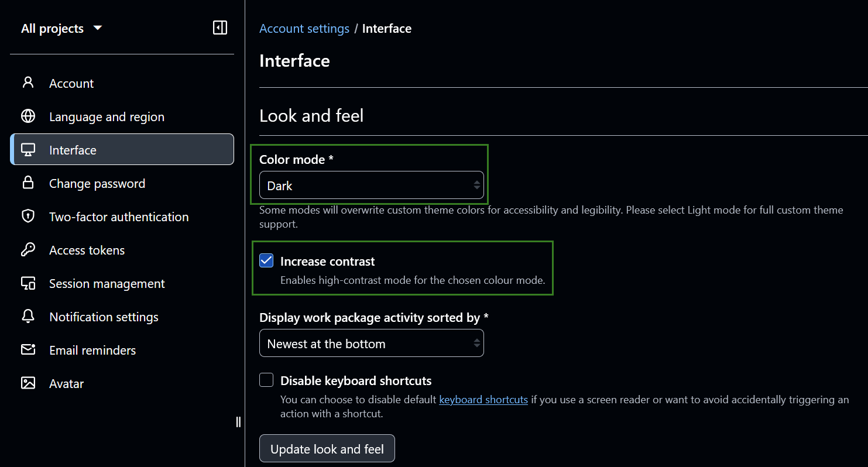Click the Language and region globe icon

click(28, 116)
